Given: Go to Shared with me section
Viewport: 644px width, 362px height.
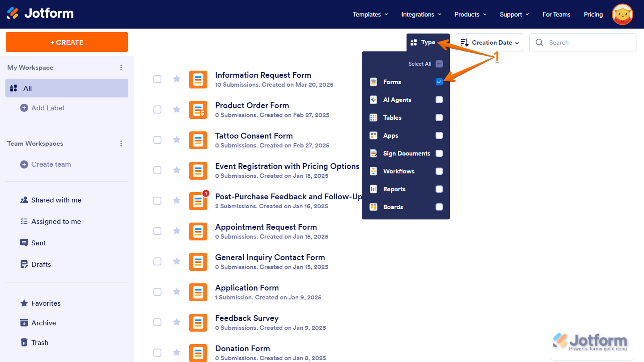Looking at the screenshot, I should tap(56, 200).
